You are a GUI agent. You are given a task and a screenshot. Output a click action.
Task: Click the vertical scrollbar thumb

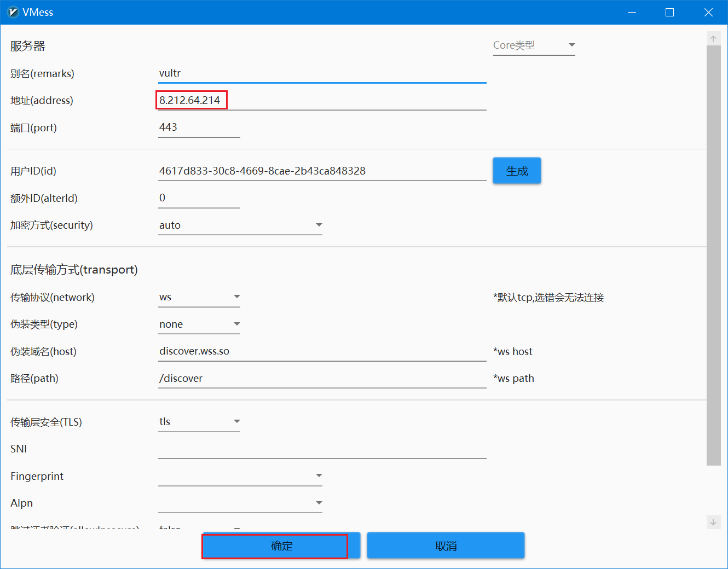713,256
